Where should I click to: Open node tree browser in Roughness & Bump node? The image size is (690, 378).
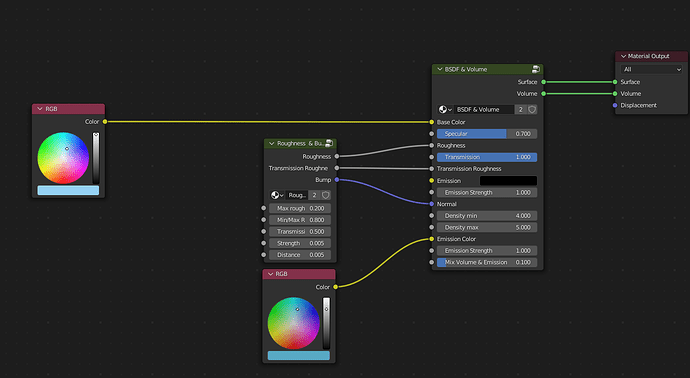click(277, 195)
